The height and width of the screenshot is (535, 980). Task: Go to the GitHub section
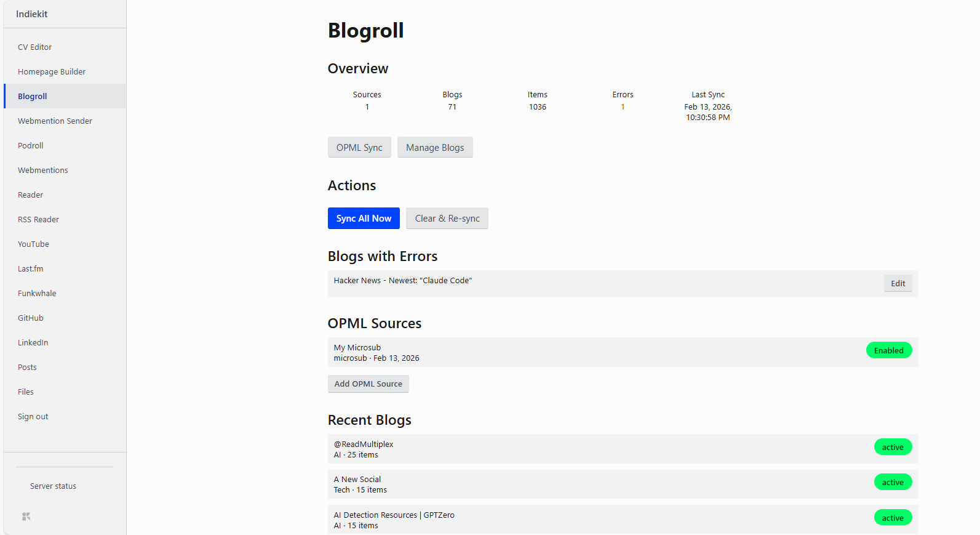(x=31, y=318)
